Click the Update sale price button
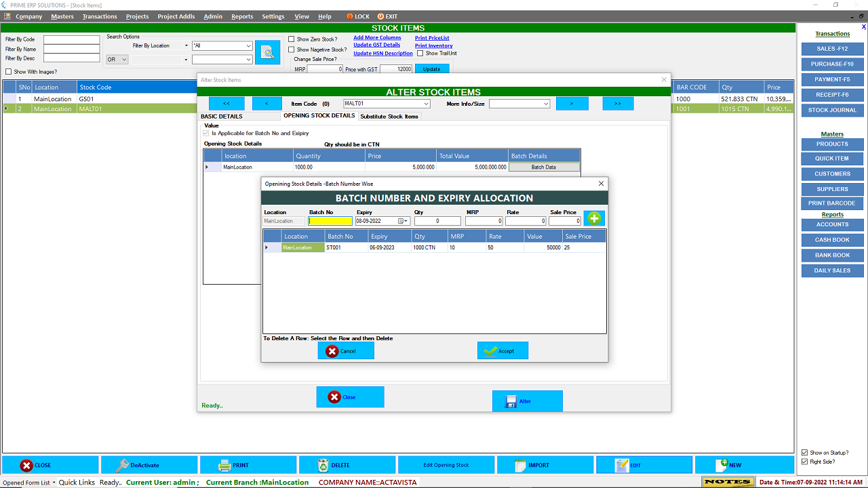Viewport: 868px width, 488px height. click(x=432, y=69)
